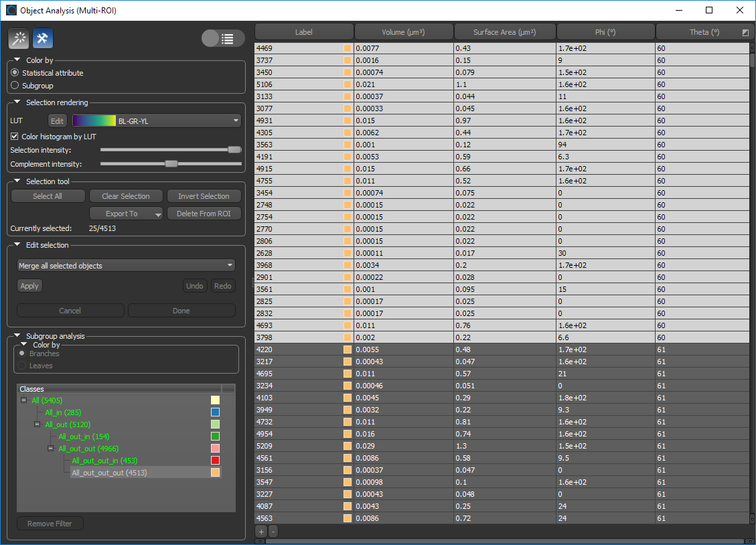The image size is (756, 545).
Task: Click the Complement intensity slider handle
Action: 171,164
